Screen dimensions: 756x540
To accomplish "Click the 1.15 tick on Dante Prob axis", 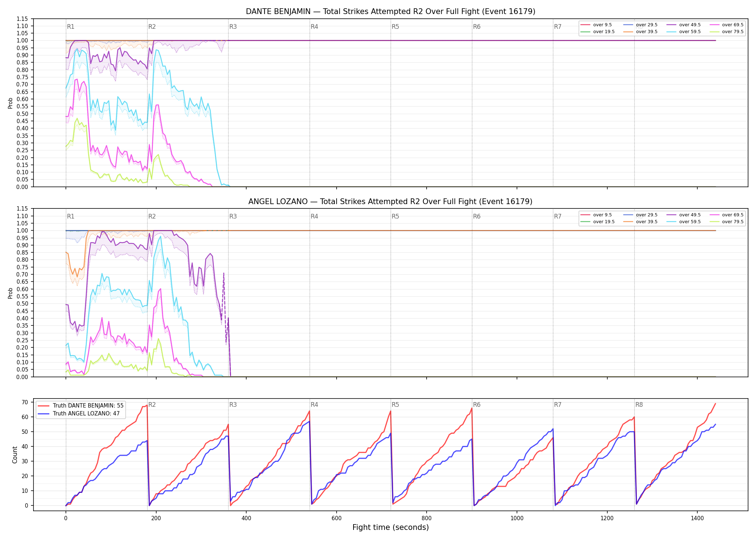I will coord(22,19).
